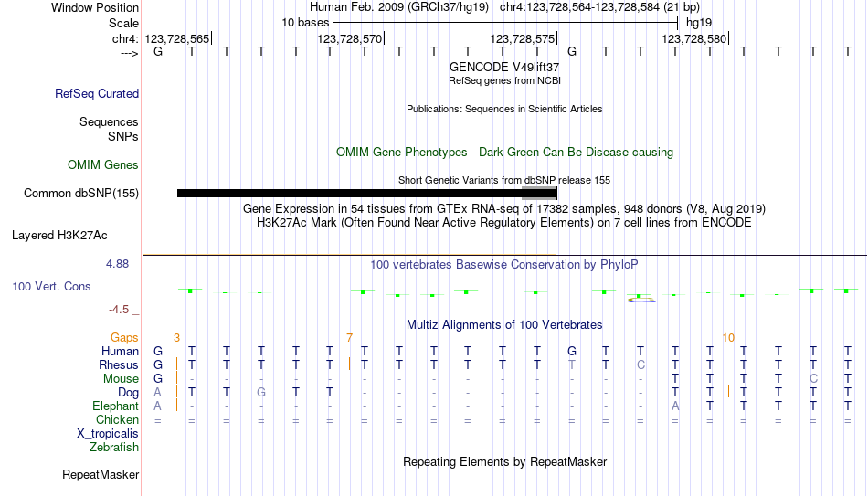Click the Elephant species label
This screenshot has width=868, height=496.
point(115,406)
